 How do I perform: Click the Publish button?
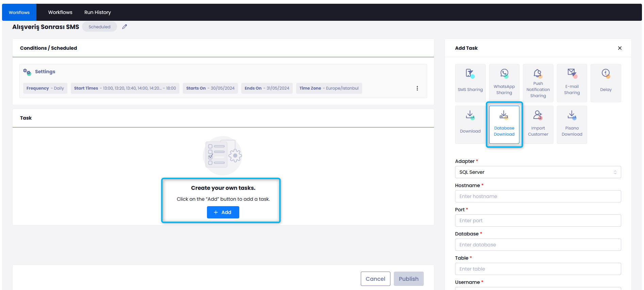pos(408,279)
